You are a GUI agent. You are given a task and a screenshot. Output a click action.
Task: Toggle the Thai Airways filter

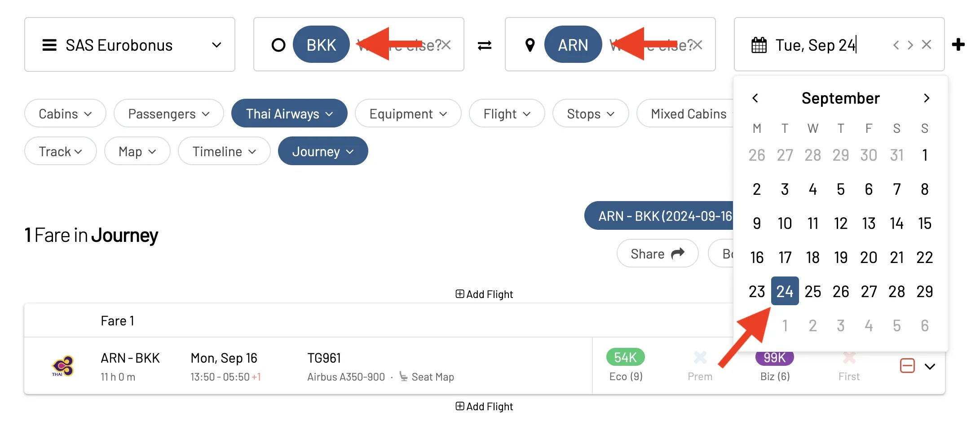[289, 114]
